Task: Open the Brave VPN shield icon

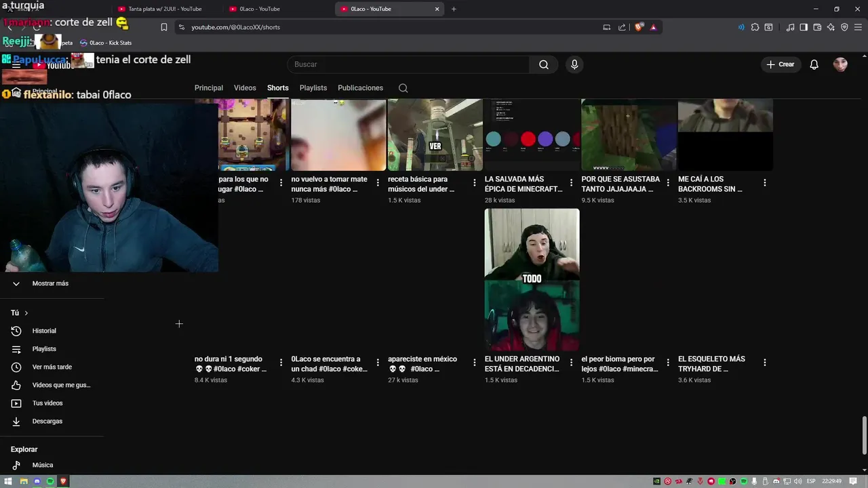Action: point(844,27)
